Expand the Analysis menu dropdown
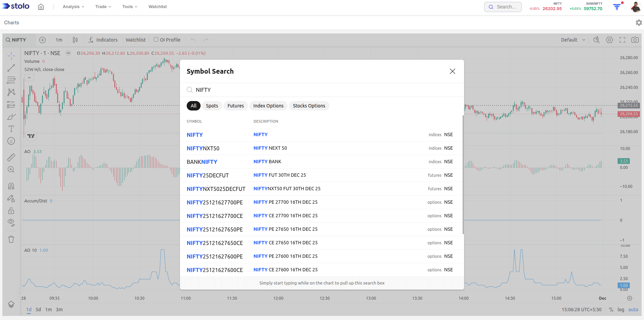 [73, 7]
